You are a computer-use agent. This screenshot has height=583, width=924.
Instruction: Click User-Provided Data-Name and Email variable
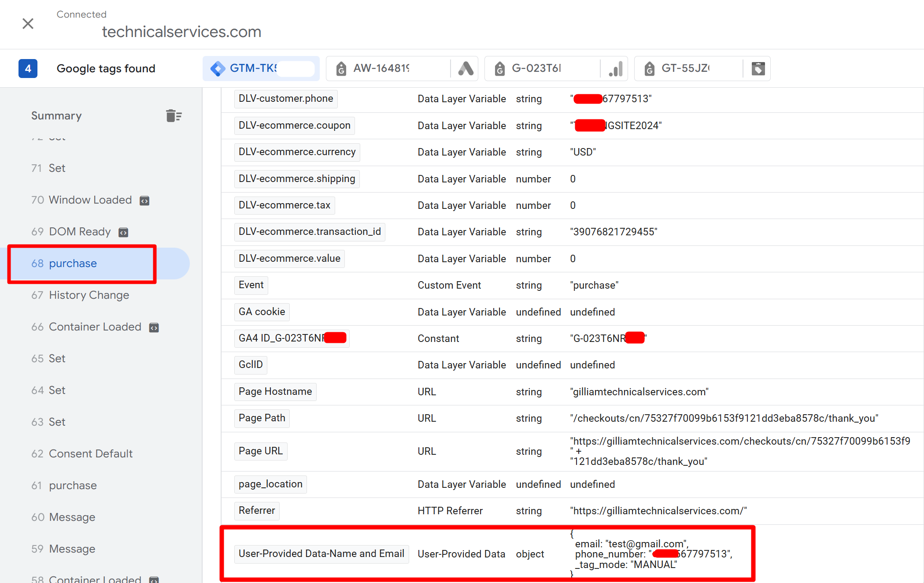(321, 553)
